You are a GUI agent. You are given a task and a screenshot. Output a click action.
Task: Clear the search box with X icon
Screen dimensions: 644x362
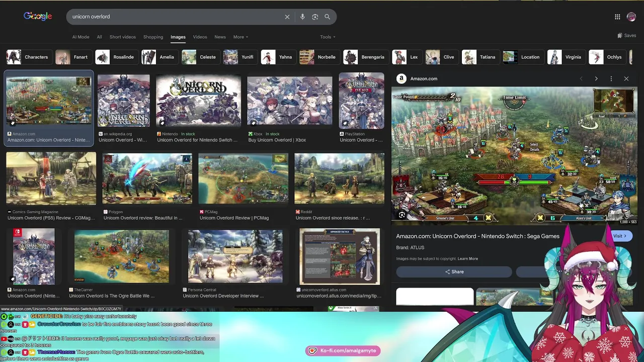(287, 17)
